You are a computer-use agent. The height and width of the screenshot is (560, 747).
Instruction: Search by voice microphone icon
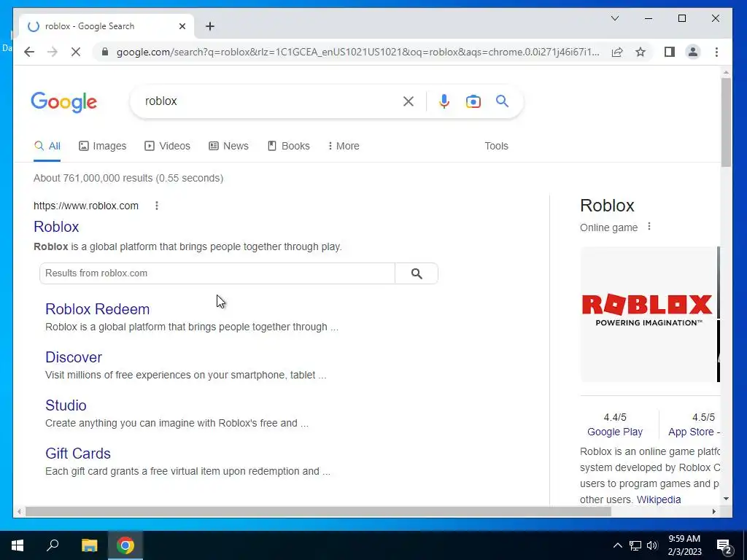tap(444, 101)
